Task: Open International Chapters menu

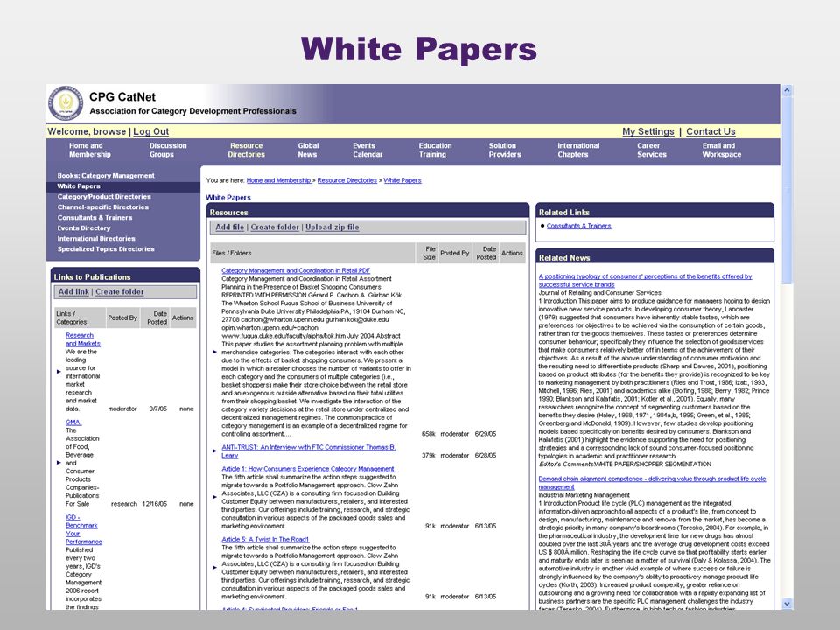Action: tap(578, 150)
